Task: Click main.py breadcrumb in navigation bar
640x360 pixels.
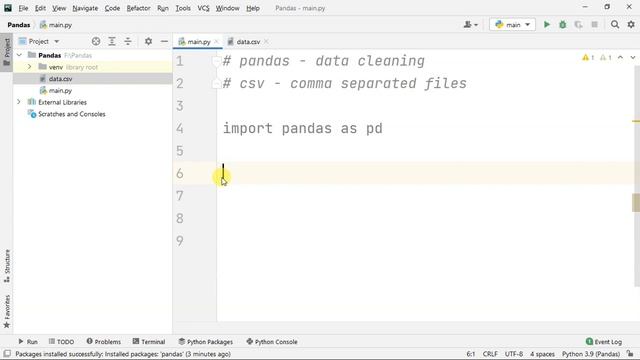Action: (56, 25)
